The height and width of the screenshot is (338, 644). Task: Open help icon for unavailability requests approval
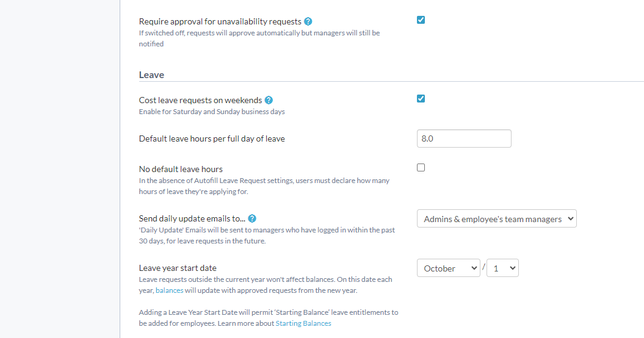pos(308,21)
